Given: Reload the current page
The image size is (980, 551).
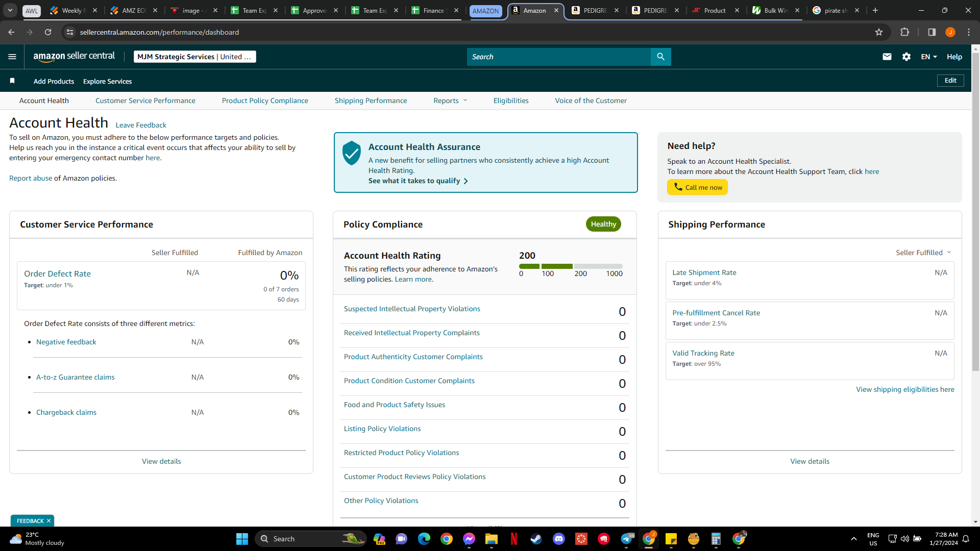Looking at the screenshot, I should pos(48,32).
